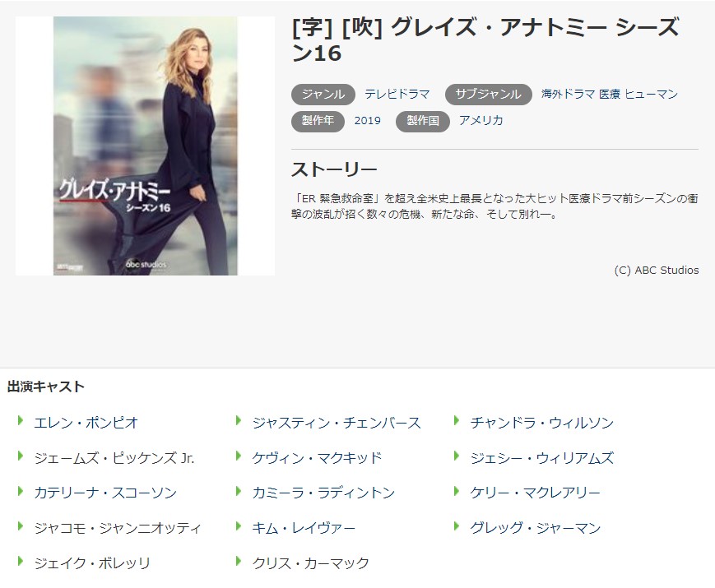The width and height of the screenshot is (715, 588).
Task: Click the ストーリー section heading
Action: (x=335, y=169)
